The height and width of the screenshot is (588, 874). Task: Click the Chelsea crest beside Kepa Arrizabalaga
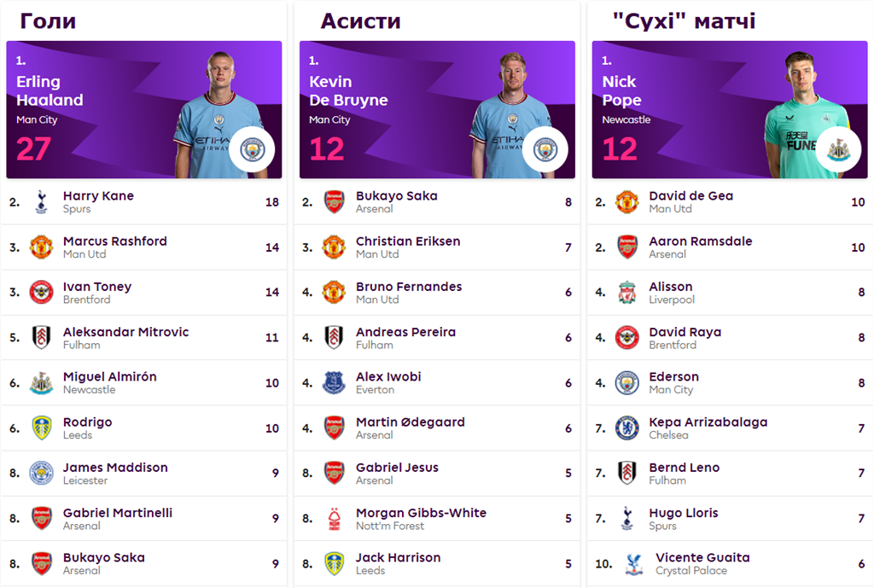click(x=627, y=428)
